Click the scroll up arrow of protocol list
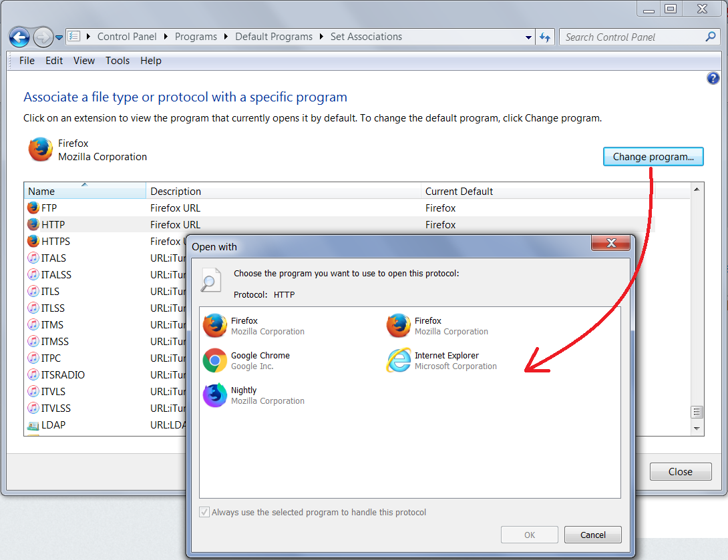This screenshot has height=560, width=728. click(x=697, y=190)
